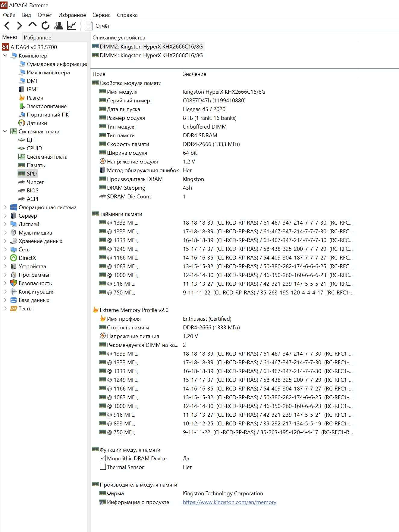Expand the Хранение данных node
Viewport: 399px width, 532px height.
5,241
